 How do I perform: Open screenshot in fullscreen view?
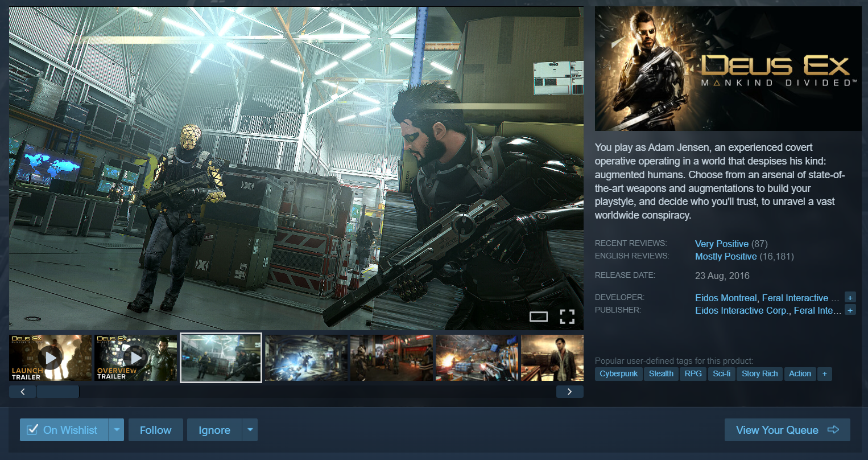(x=567, y=317)
